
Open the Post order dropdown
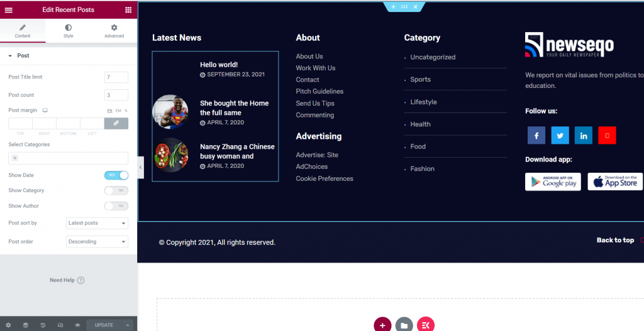tap(97, 242)
